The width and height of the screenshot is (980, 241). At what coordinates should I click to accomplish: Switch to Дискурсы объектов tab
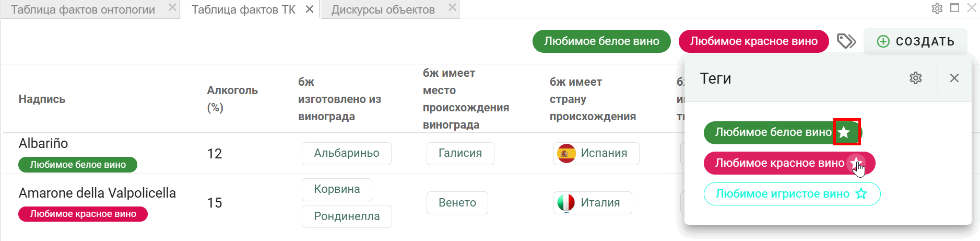click(x=383, y=9)
